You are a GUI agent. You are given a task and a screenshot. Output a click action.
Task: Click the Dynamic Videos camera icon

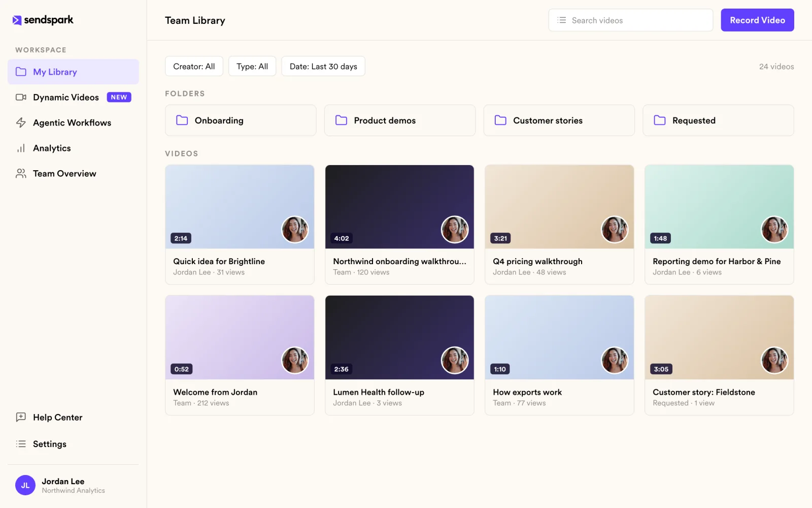coord(21,97)
